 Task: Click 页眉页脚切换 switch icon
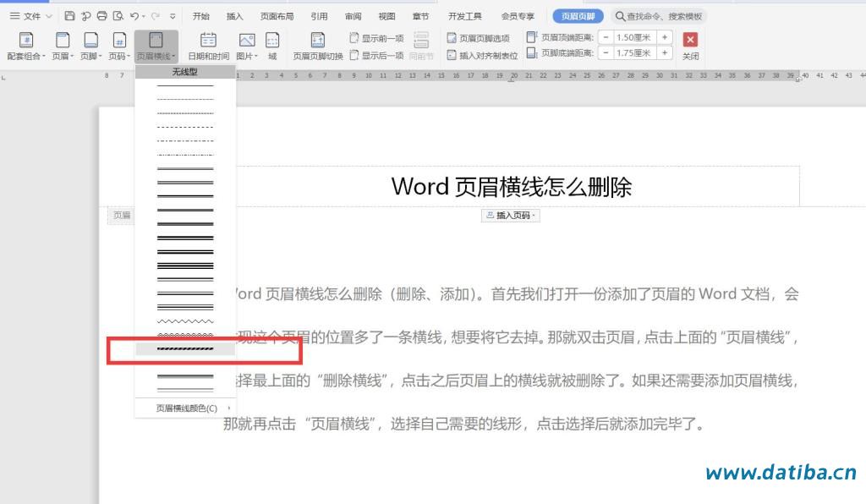pos(318,46)
